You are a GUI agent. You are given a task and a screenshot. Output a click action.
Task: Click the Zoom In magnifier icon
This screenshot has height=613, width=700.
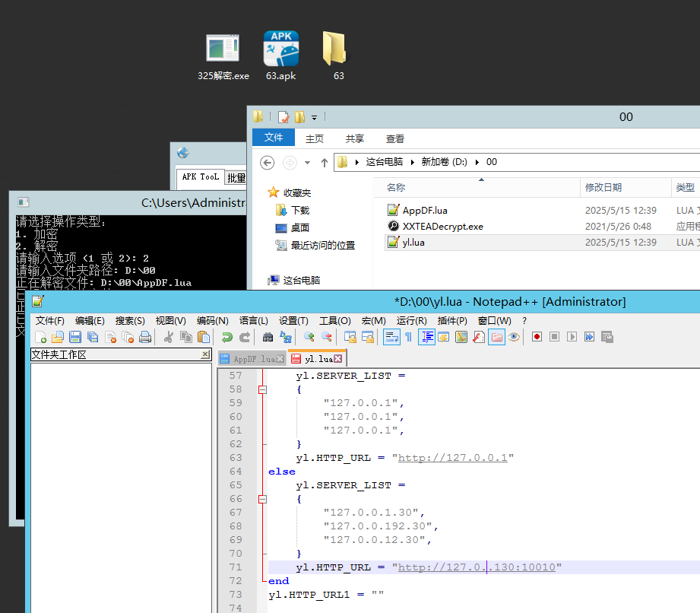click(309, 337)
